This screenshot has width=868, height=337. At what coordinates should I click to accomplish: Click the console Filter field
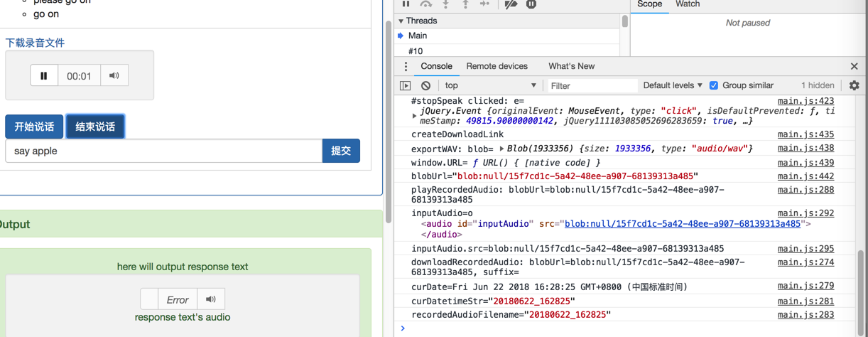(x=592, y=85)
